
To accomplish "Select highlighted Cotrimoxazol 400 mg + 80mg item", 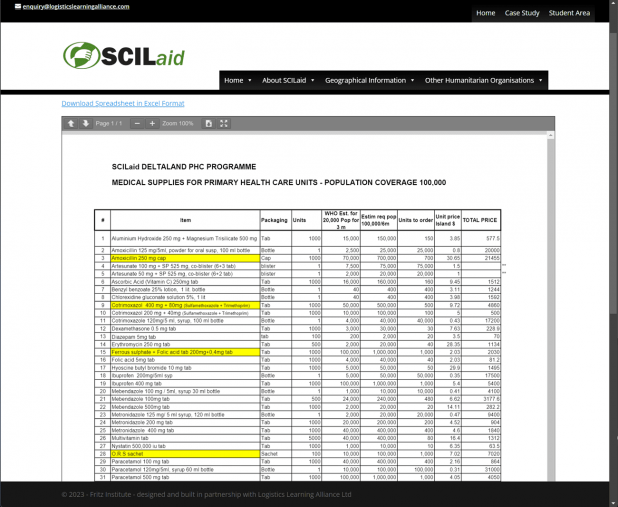I will [185, 305].
